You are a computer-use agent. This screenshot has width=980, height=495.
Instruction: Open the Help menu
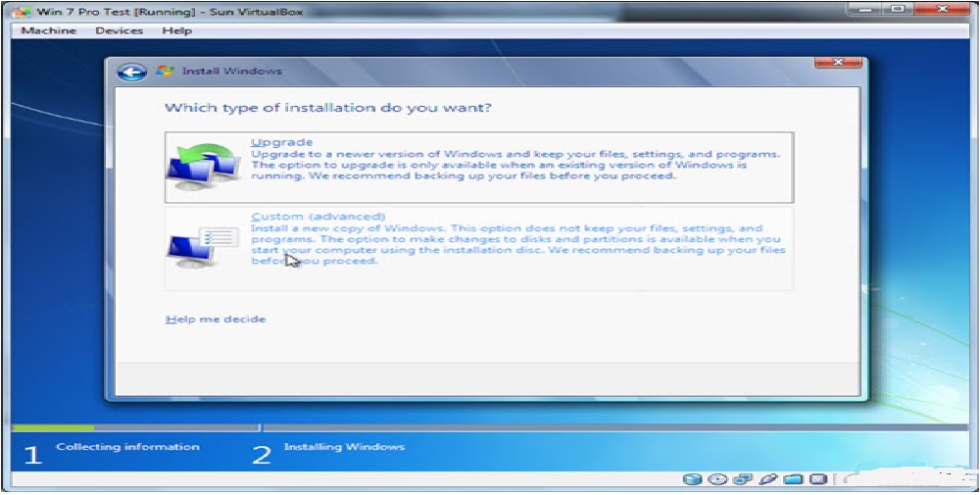176,30
